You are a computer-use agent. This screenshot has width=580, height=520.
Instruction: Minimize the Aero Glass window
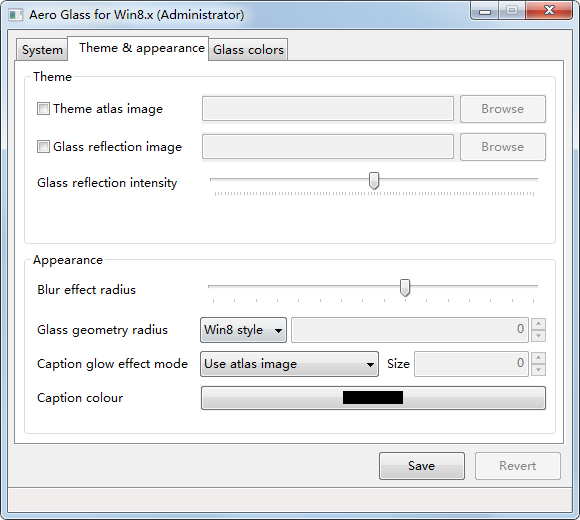tap(485, 11)
